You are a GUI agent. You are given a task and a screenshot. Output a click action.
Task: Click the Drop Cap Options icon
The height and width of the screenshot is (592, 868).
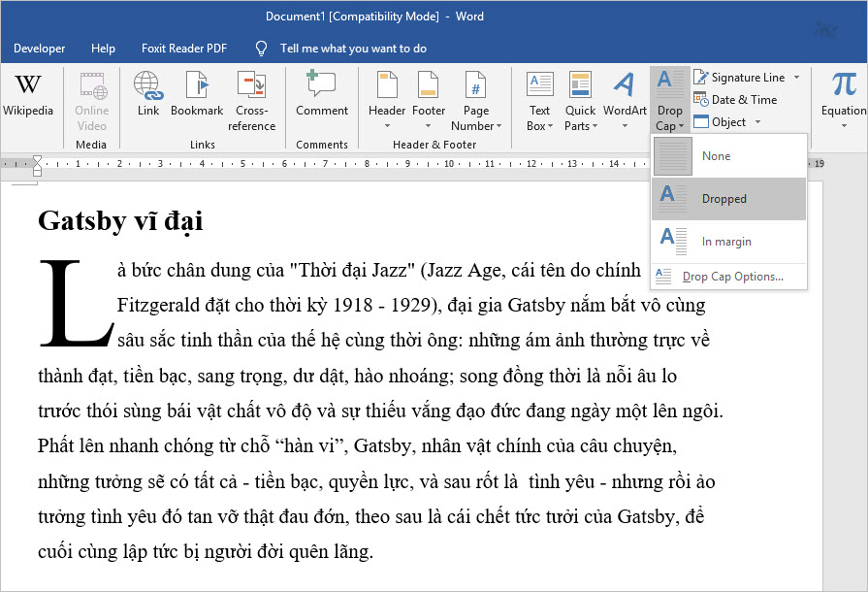(x=663, y=276)
